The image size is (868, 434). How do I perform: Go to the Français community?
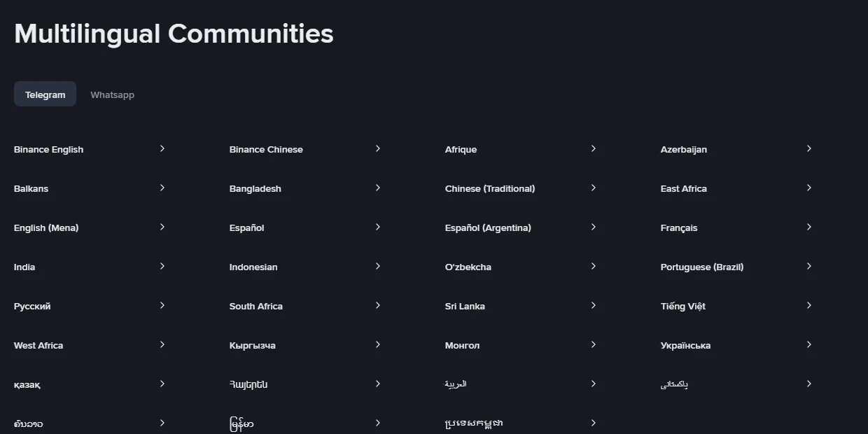pyautogui.click(x=679, y=227)
